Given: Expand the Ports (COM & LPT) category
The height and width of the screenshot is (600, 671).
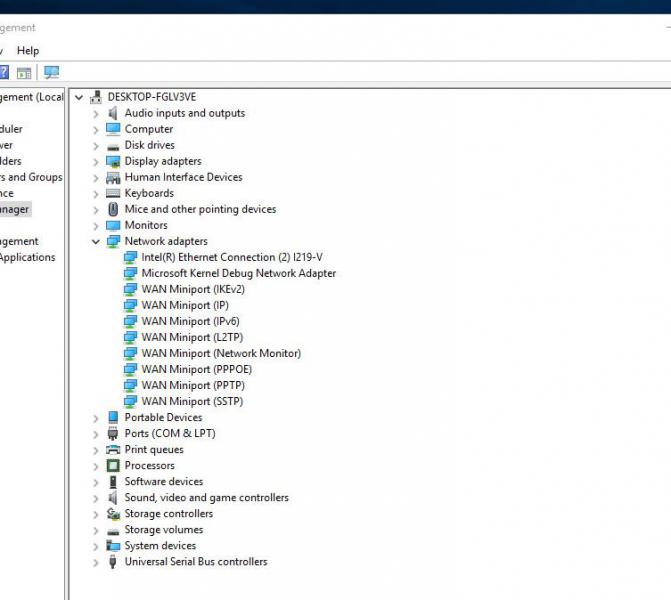Looking at the screenshot, I should tap(96, 433).
